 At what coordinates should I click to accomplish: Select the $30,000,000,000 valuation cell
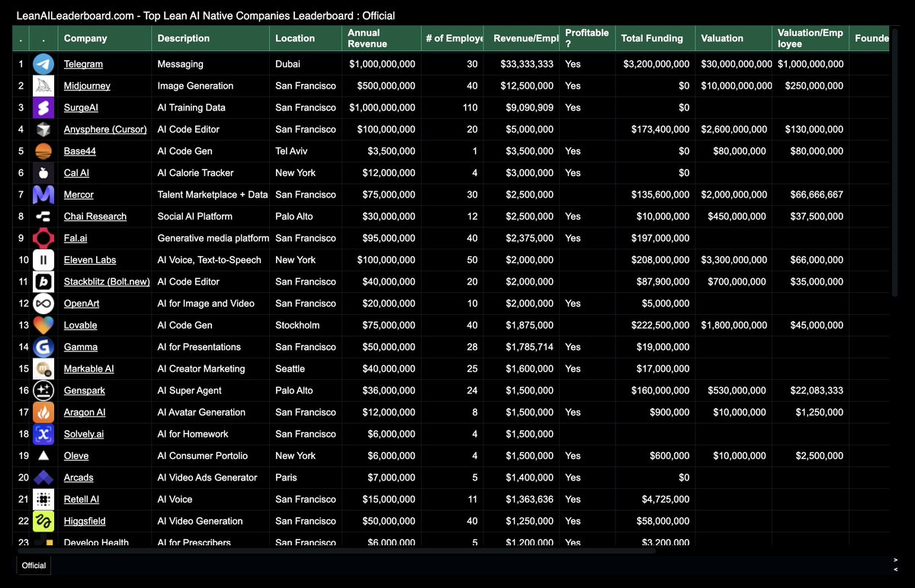coord(733,64)
